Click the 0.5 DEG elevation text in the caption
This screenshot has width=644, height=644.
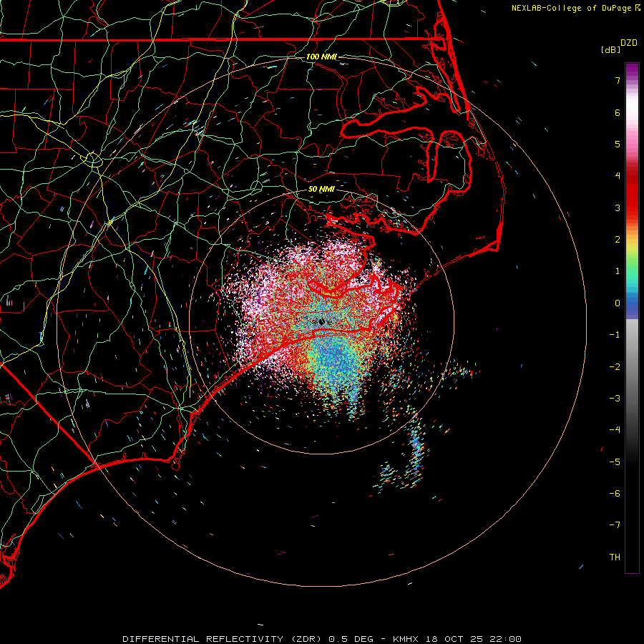coord(351,639)
